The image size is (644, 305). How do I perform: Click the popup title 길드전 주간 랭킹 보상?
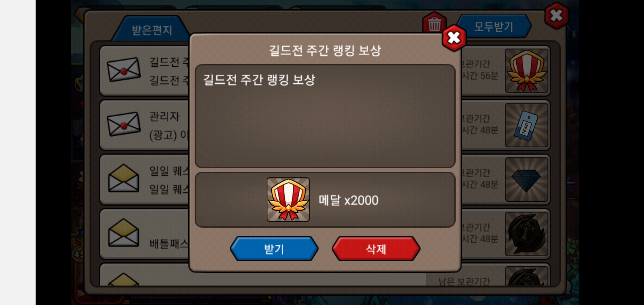point(325,51)
